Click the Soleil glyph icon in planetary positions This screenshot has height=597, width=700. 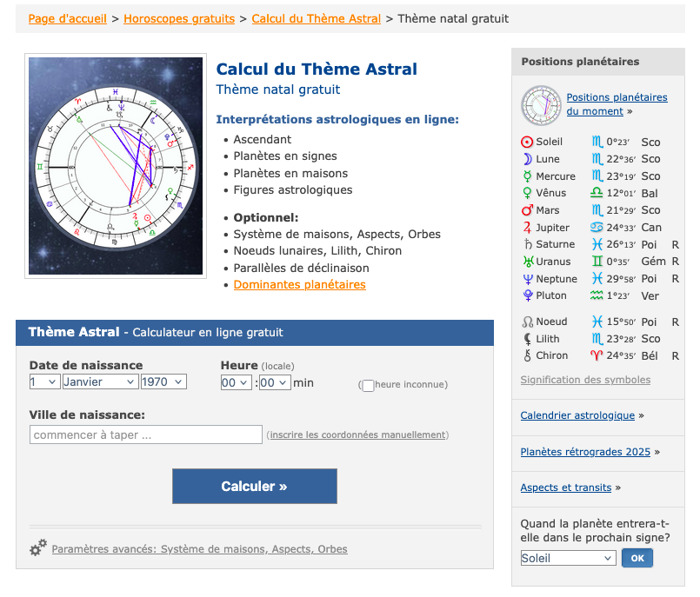[x=529, y=141]
